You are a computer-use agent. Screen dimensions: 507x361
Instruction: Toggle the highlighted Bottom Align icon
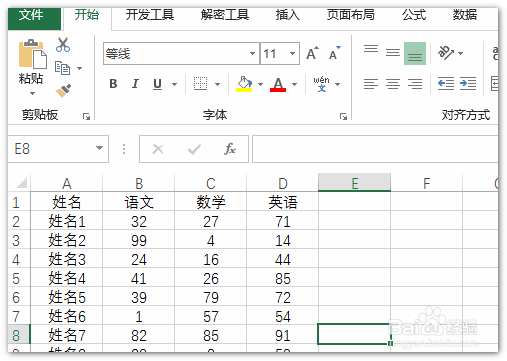(x=415, y=53)
